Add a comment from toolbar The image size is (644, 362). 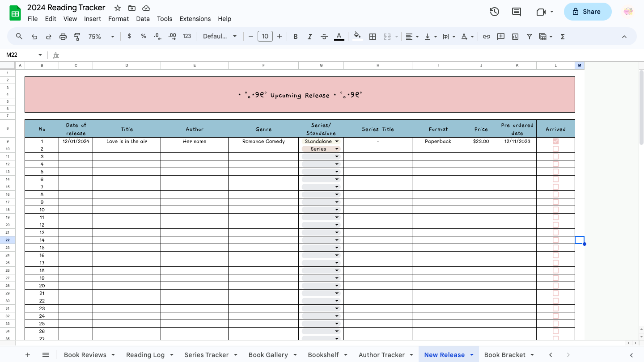tap(501, 37)
